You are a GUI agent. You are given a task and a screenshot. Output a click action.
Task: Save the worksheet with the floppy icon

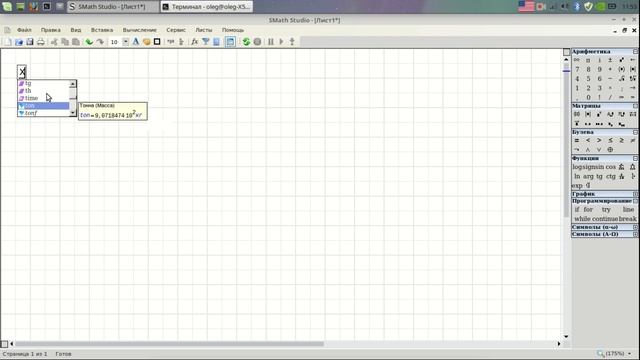[x=30, y=42]
